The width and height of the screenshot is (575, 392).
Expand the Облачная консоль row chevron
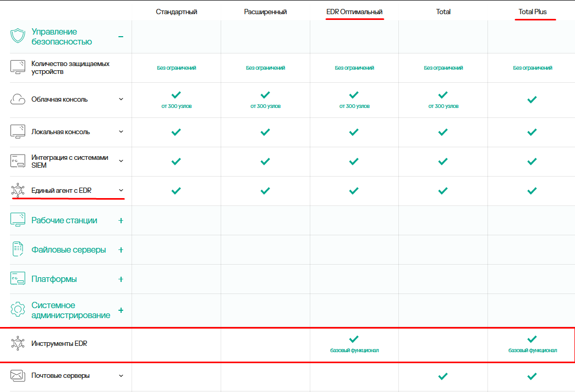point(121,99)
